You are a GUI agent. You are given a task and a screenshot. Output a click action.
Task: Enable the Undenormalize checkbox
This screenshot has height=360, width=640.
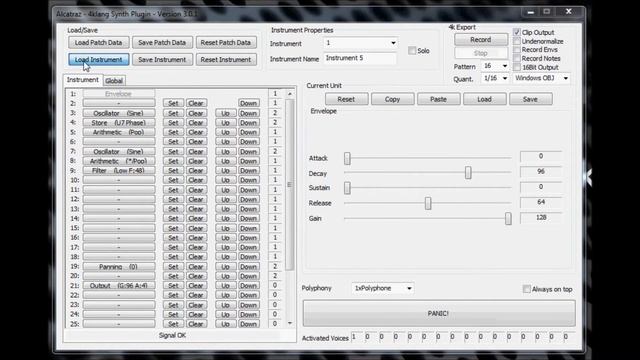(x=517, y=41)
